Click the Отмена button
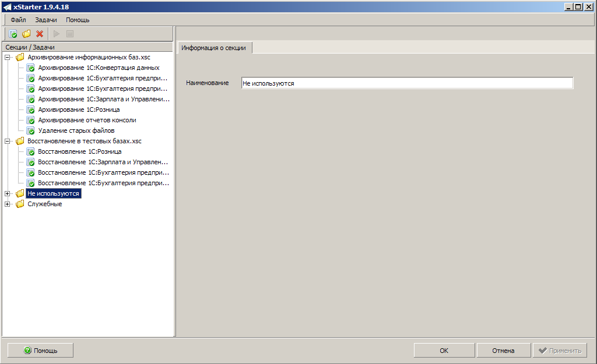Viewport: 597px width, 364px height. pos(503,350)
